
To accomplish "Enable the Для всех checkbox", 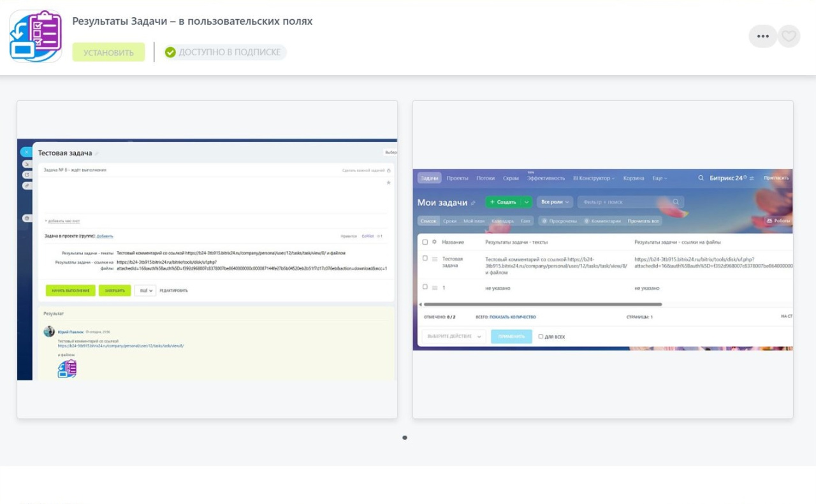I will point(541,336).
